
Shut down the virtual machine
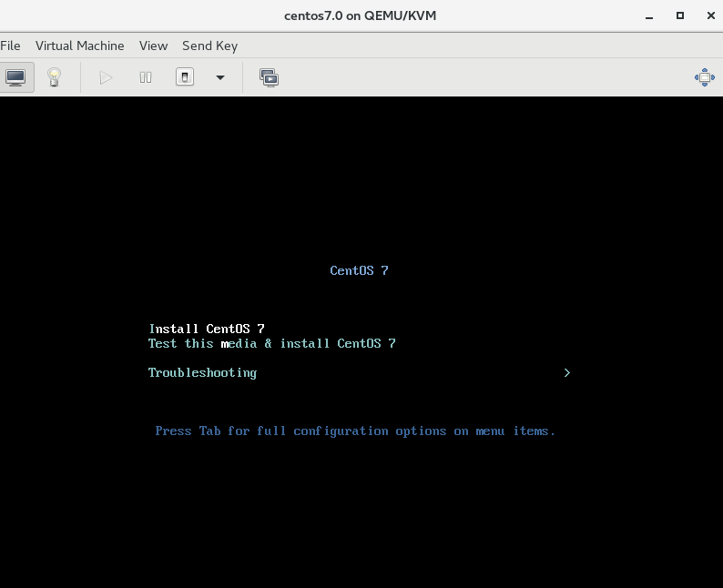pyautogui.click(x=185, y=77)
